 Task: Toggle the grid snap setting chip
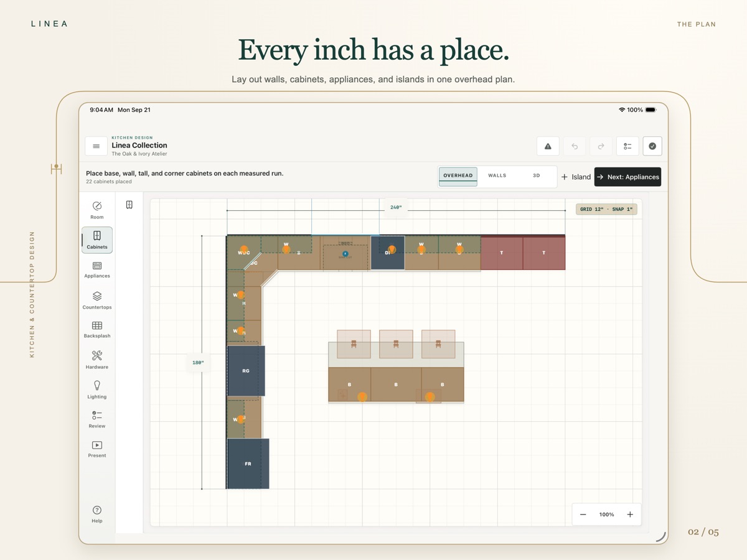click(606, 209)
